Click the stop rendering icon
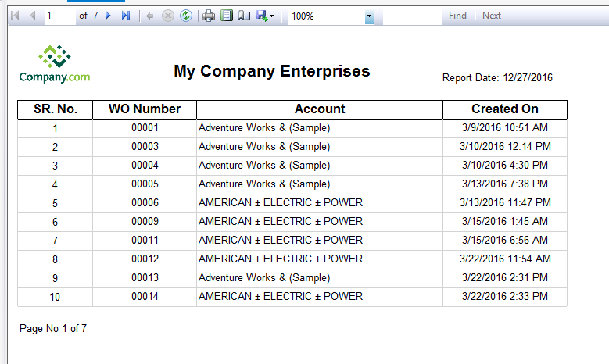This screenshot has height=364, width=609. [x=167, y=16]
